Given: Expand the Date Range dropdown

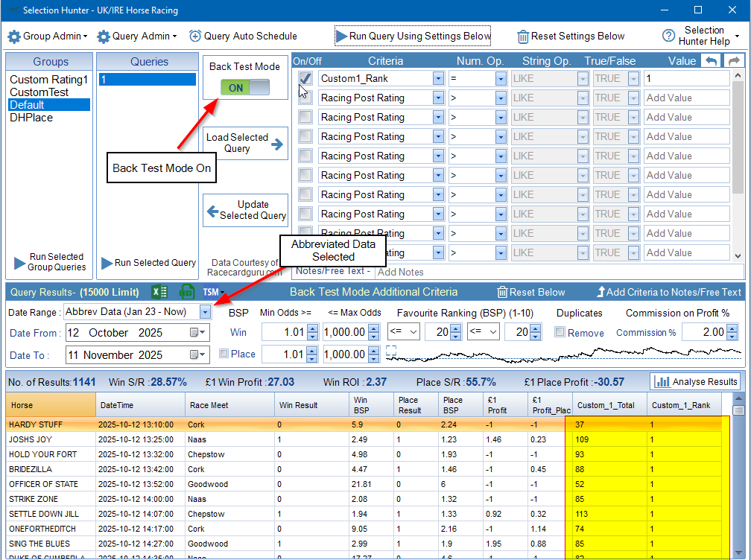Looking at the screenshot, I should [205, 312].
